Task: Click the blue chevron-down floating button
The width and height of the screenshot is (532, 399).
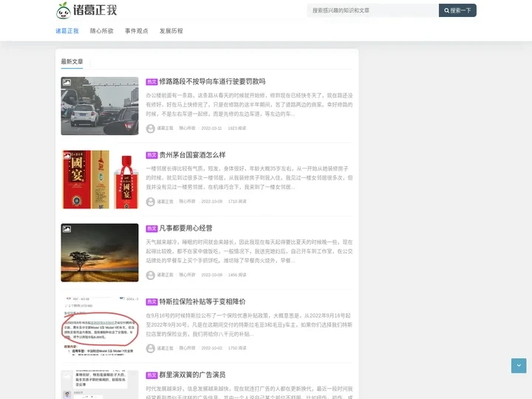Action: pyautogui.click(x=519, y=366)
